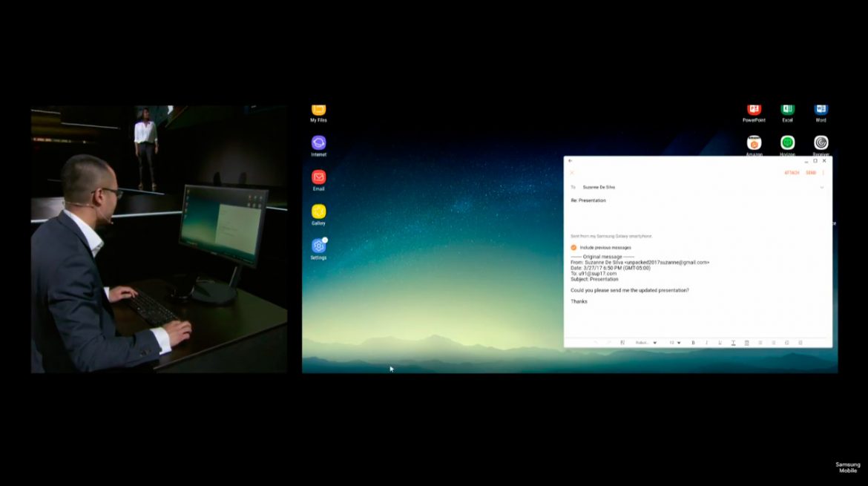Click the 'Subject: Presentation' quoted line
Image resolution: width=868 pixels, height=486 pixels.
click(594, 279)
